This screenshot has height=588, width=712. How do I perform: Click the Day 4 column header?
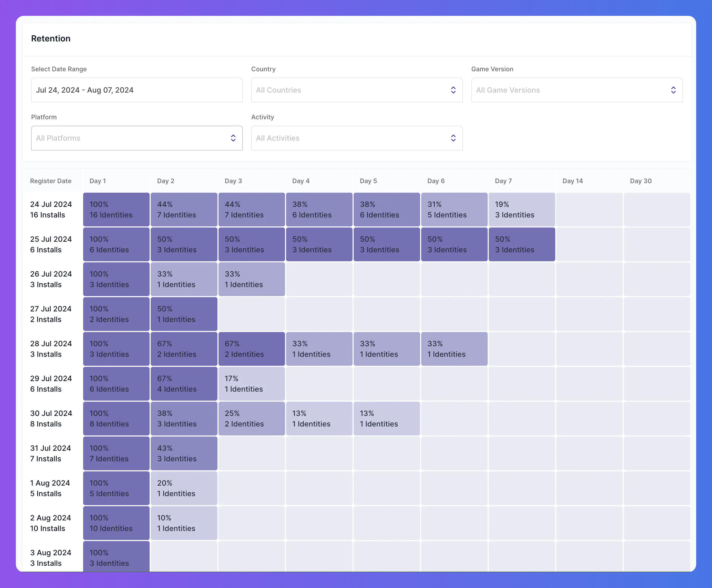click(301, 181)
